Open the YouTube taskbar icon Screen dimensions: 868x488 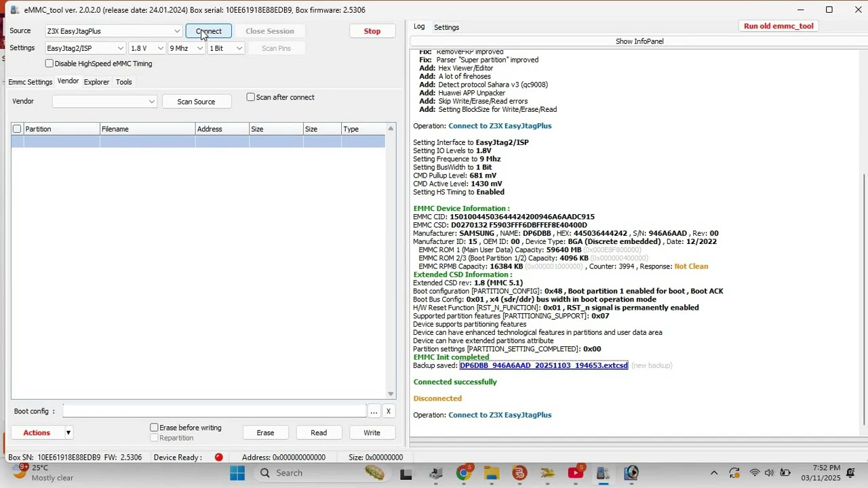click(576, 473)
